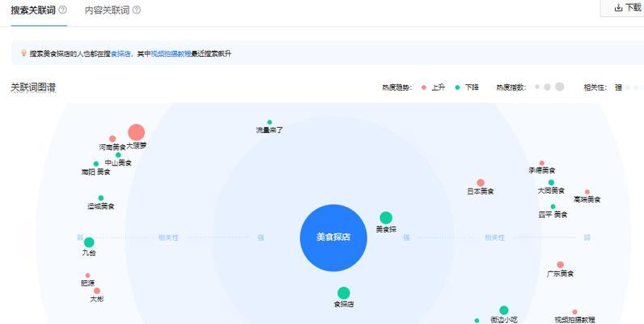The width and height of the screenshot is (644, 324).
Task: Click the largest 热度指数 legend circle
Action: pyautogui.click(x=559, y=87)
